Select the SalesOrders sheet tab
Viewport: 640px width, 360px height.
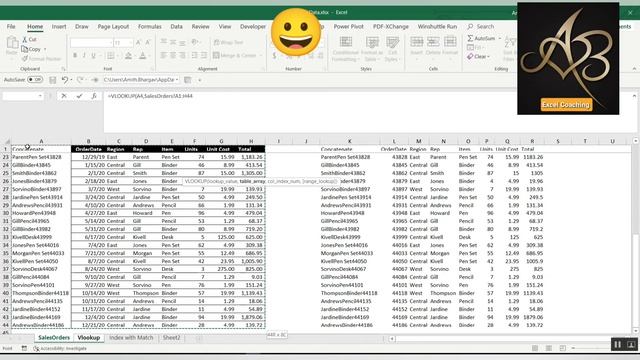click(x=54, y=338)
